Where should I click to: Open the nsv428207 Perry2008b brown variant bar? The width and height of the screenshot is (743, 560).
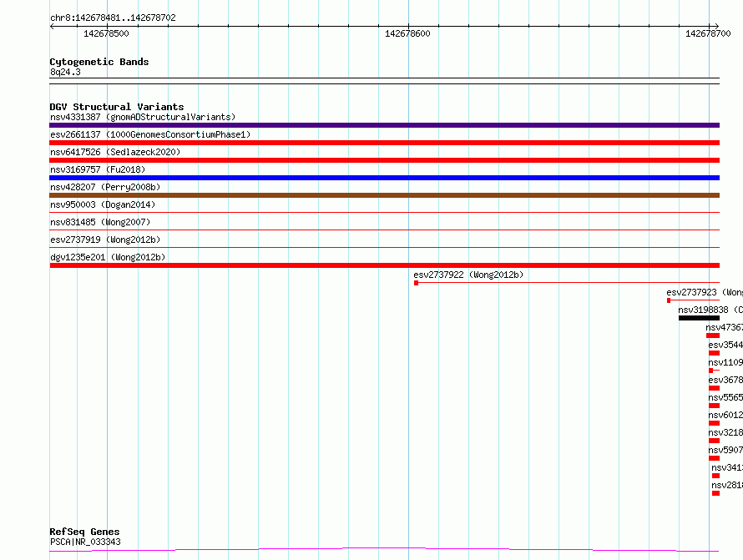coord(384,195)
